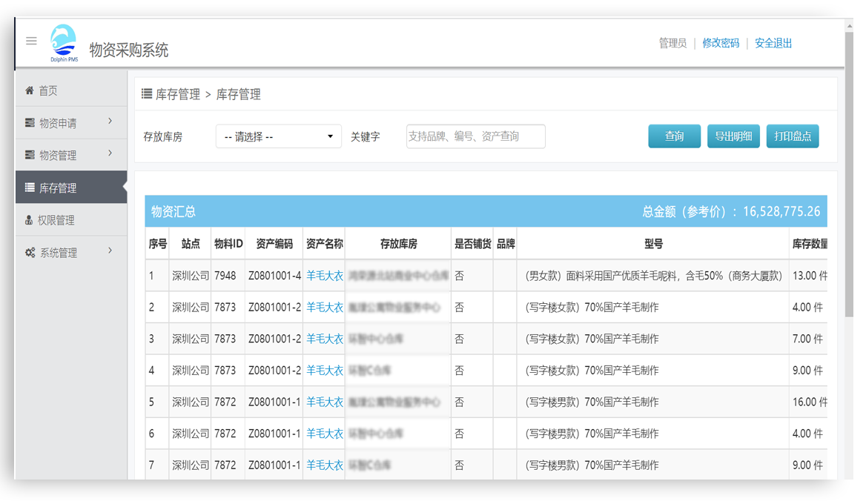Expand the 物资管理 submenu chevron
866x504 pixels.
pyautogui.click(x=110, y=153)
